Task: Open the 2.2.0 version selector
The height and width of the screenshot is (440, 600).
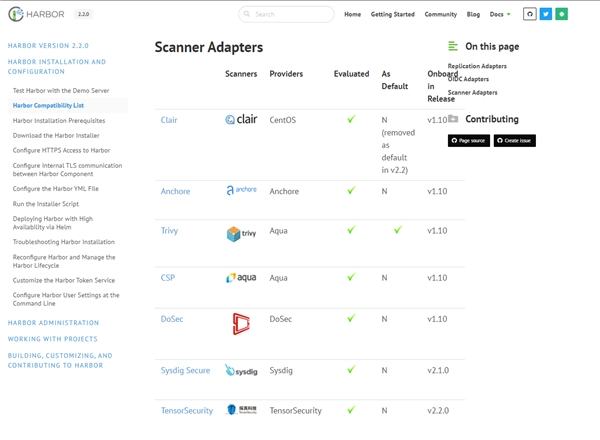Action: click(x=83, y=15)
